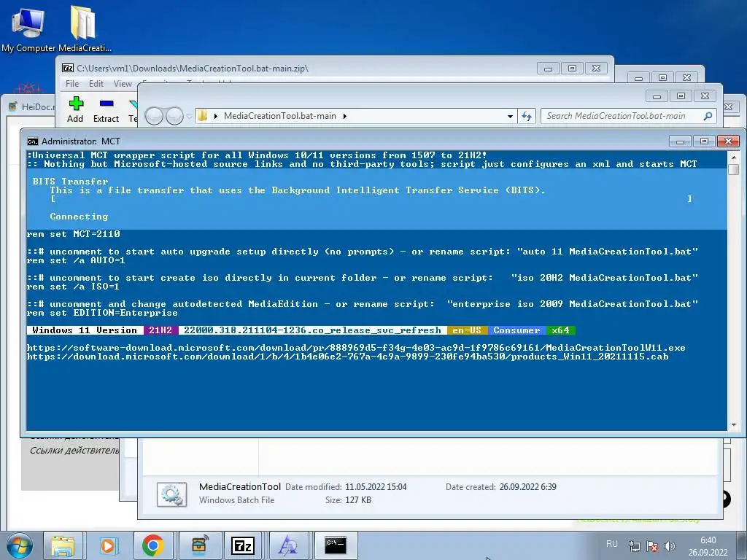747x560 pixels.
Task: Switch to the command prompt taskbar button
Action: click(336, 545)
